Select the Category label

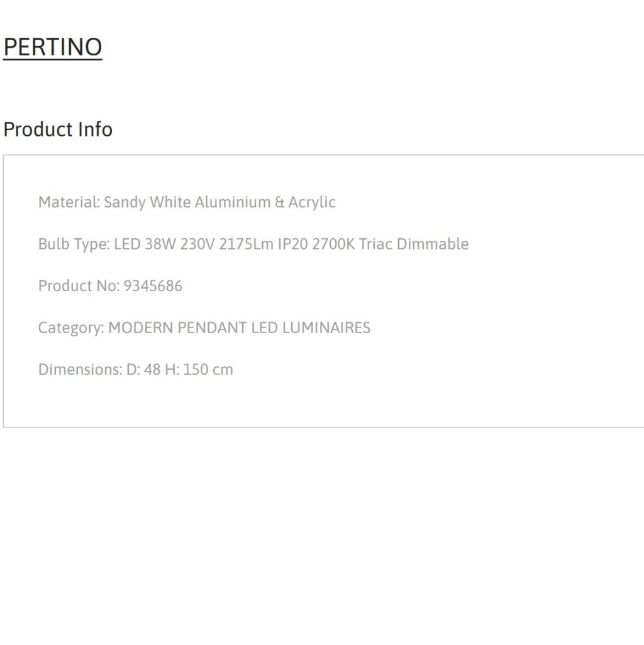pyautogui.click(x=71, y=328)
